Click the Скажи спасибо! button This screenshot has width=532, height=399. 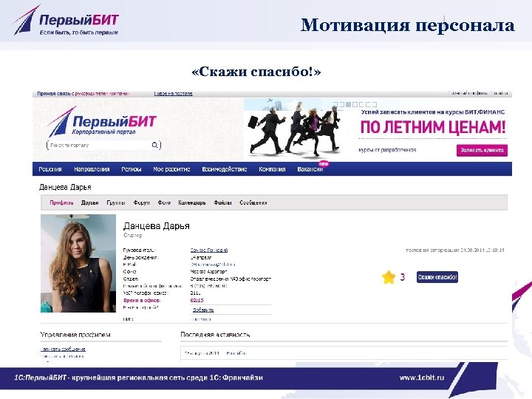[x=437, y=277]
